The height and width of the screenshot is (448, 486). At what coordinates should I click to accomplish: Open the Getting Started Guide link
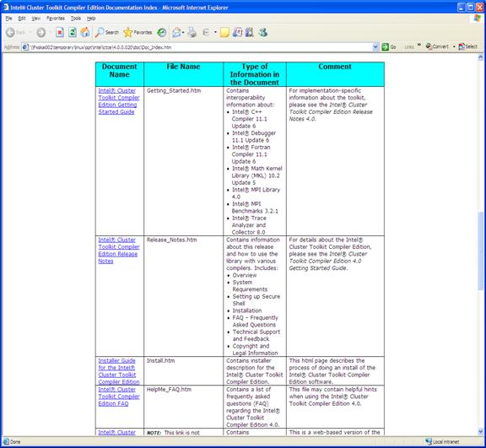coord(119,101)
